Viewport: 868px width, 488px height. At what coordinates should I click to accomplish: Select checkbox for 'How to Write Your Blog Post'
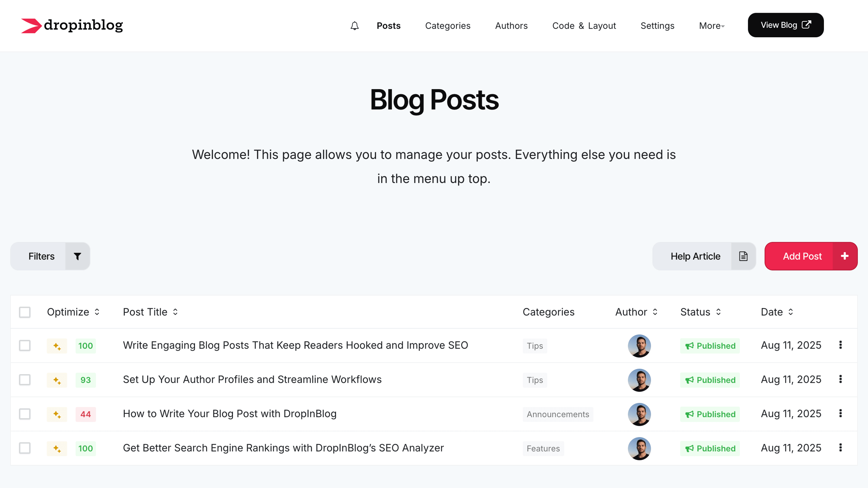tap(25, 414)
